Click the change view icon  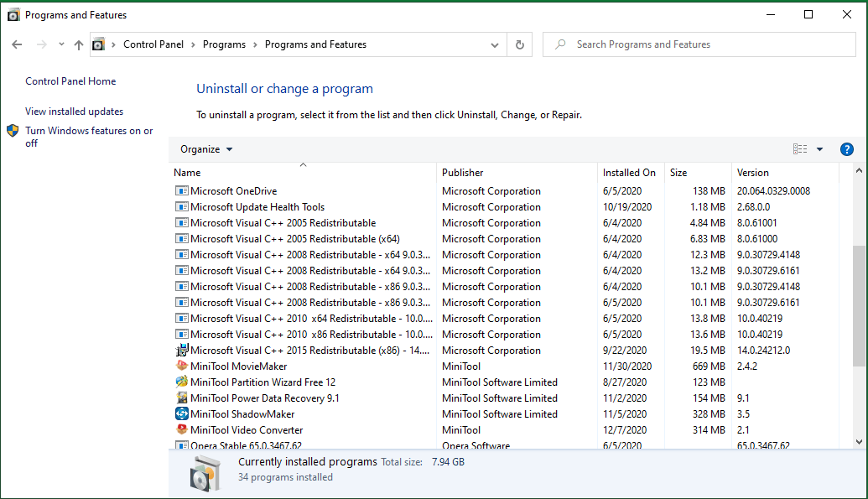pos(800,149)
